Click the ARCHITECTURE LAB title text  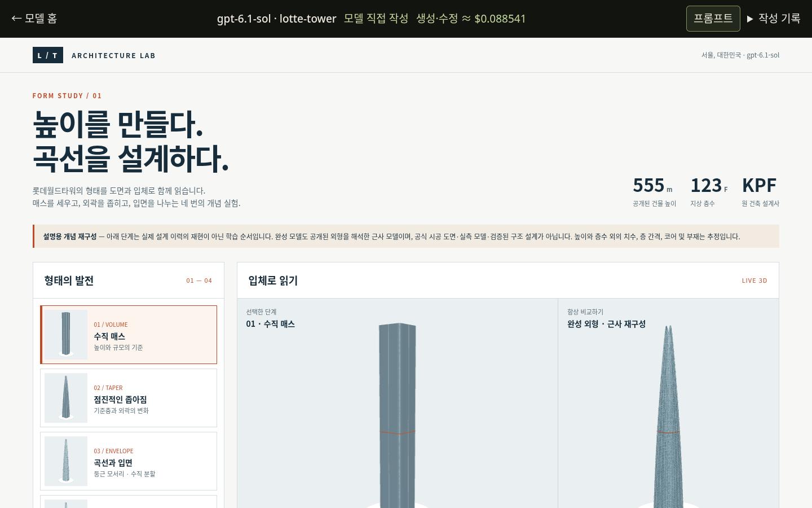(x=113, y=55)
